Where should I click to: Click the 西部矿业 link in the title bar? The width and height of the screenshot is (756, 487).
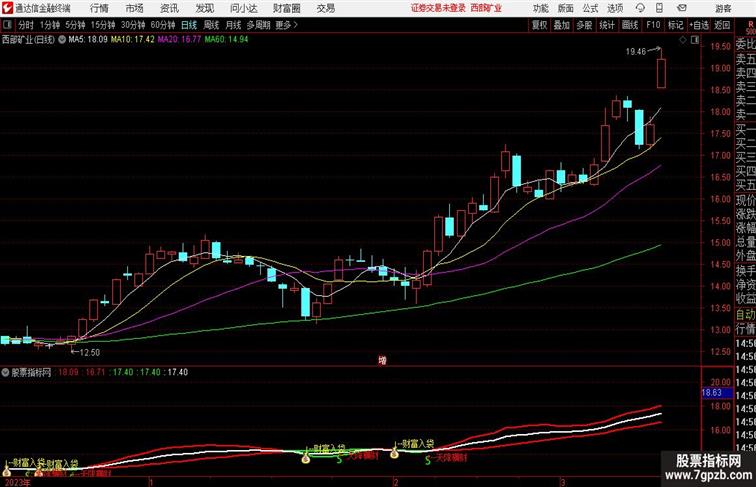pos(486,8)
